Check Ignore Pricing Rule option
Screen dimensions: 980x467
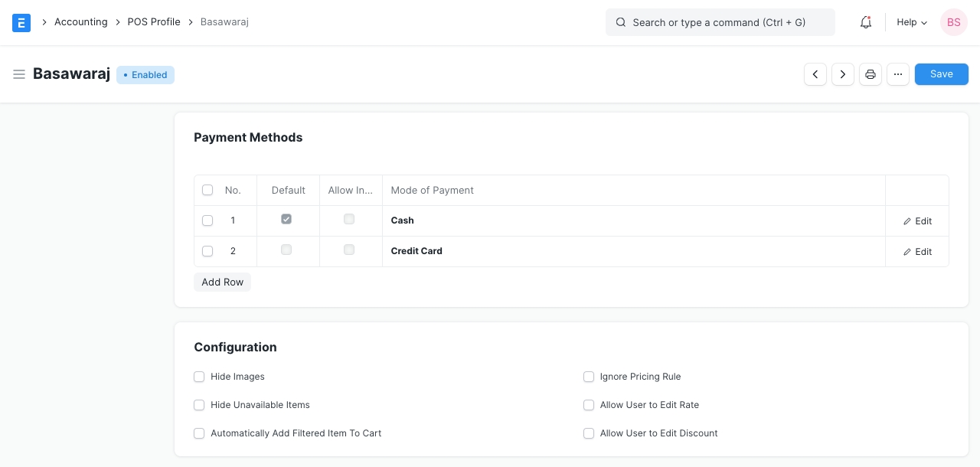point(589,377)
